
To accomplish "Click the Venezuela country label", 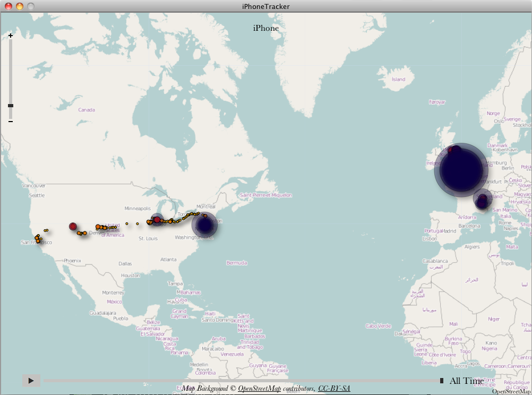I will (232, 354).
